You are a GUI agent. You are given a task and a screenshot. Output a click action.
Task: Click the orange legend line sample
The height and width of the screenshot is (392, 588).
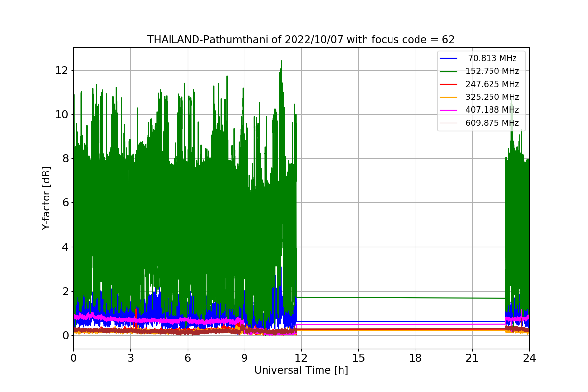pyautogui.click(x=448, y=97)
